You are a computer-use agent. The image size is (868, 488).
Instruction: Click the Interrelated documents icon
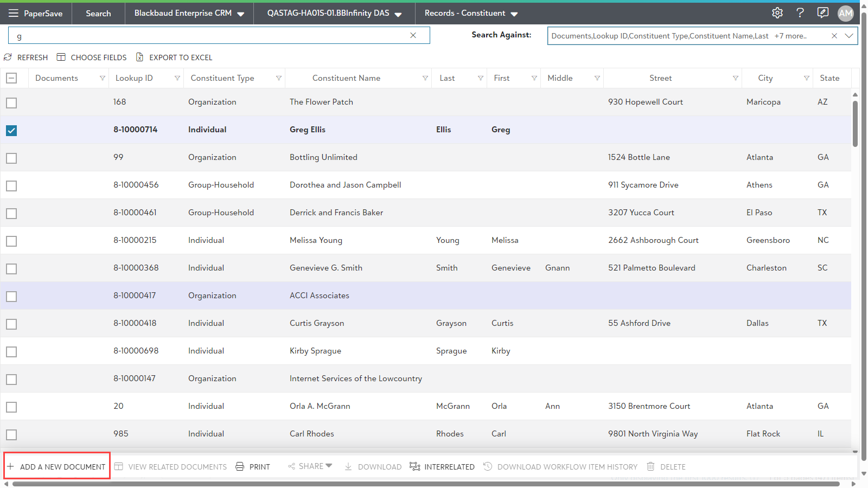coord(415,467)
